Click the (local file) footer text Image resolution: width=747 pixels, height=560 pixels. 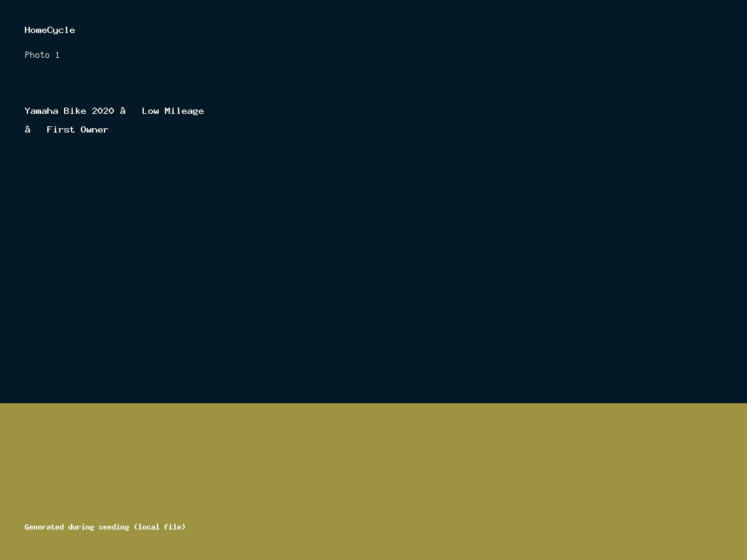[159, 527]
